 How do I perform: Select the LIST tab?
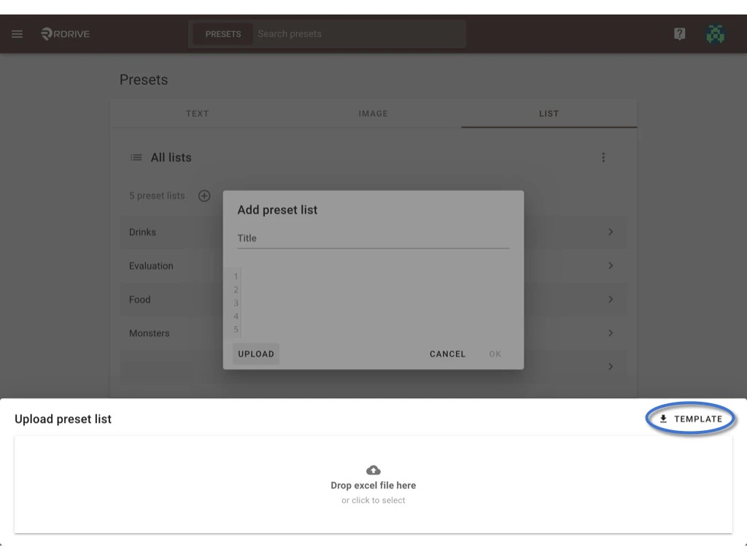click(x=548, y=114)
